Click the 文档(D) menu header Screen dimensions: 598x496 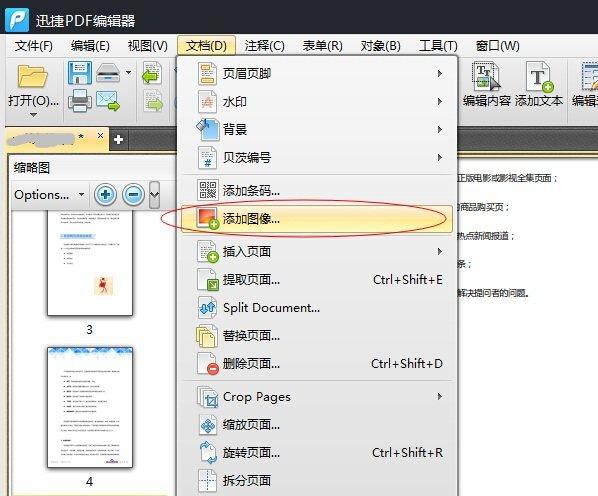tap(206, 46)
